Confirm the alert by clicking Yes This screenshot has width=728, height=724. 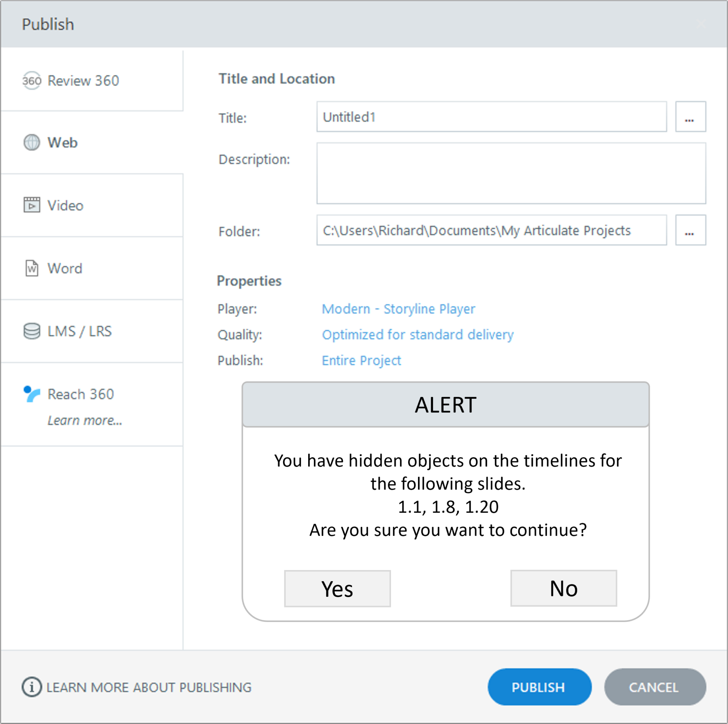point(337,588)
